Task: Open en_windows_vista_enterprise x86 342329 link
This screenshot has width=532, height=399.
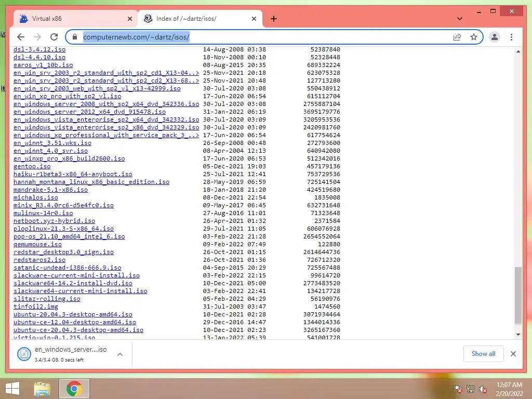Action: tap(106, 128)
